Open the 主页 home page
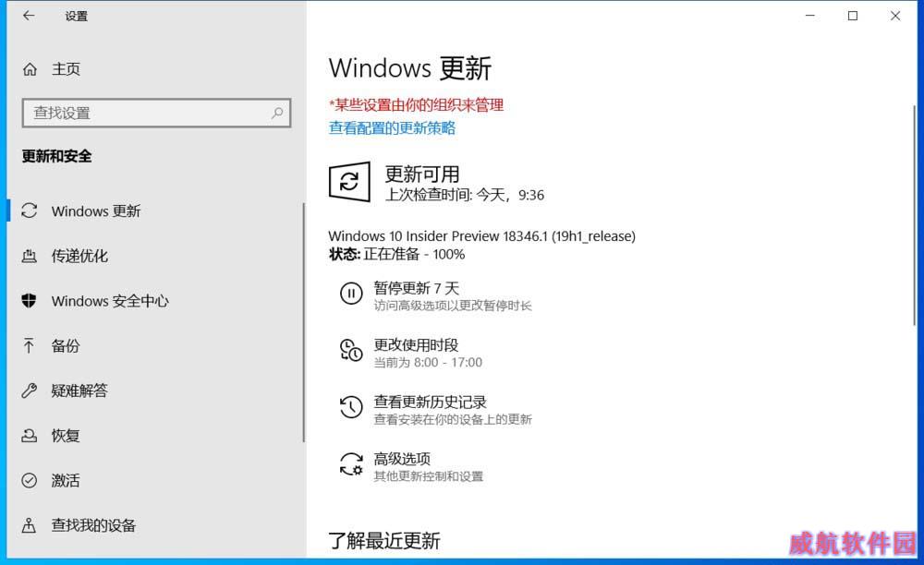The width and height of the screenshot is (924, 565). pyautogui.click(x=66, y=69)
